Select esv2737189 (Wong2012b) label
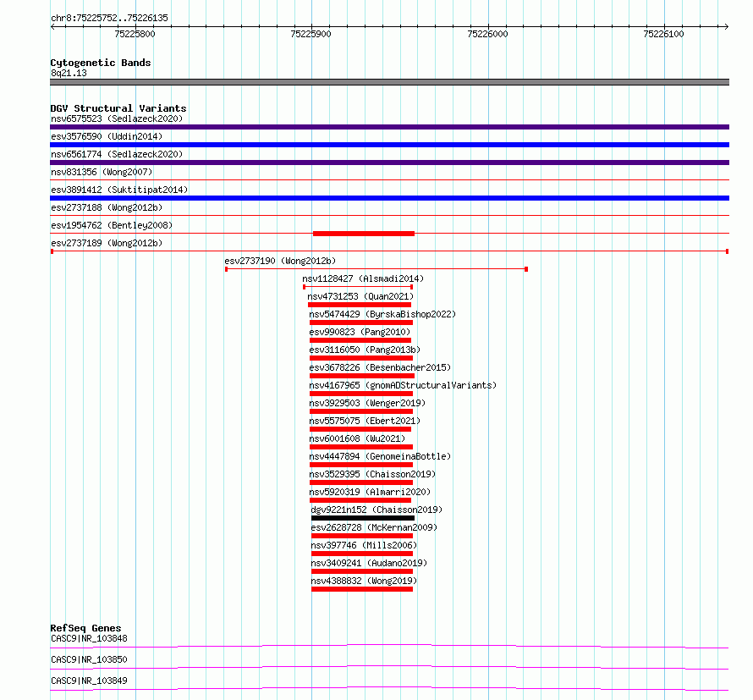Screen dimensions: 753x700 (107, 243)
